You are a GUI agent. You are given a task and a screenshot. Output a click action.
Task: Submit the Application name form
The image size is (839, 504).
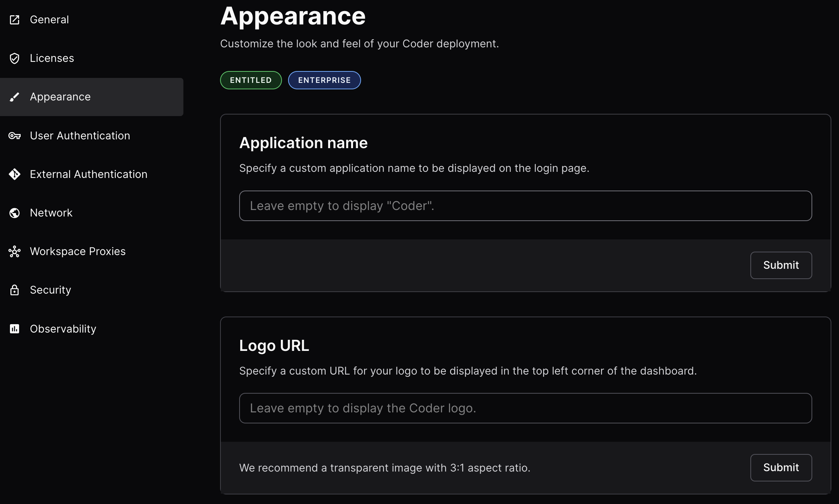[x=781, y=265]
